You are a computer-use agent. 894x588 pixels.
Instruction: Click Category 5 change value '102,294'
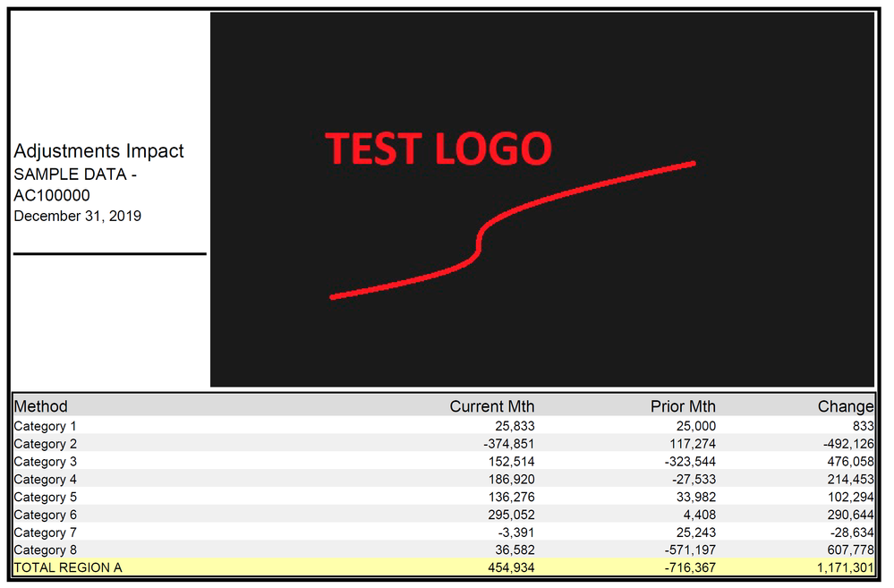pos(851,497)
